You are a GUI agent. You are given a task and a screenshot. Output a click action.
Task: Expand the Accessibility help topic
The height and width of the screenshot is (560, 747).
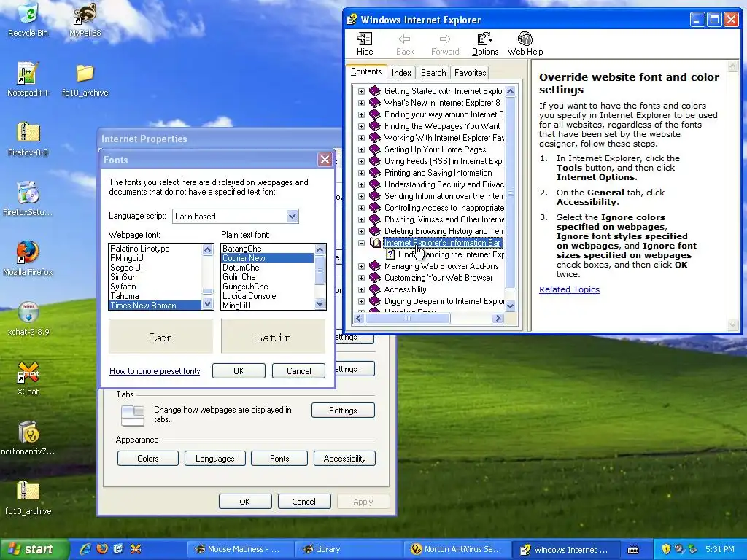(x=361, y=289)
